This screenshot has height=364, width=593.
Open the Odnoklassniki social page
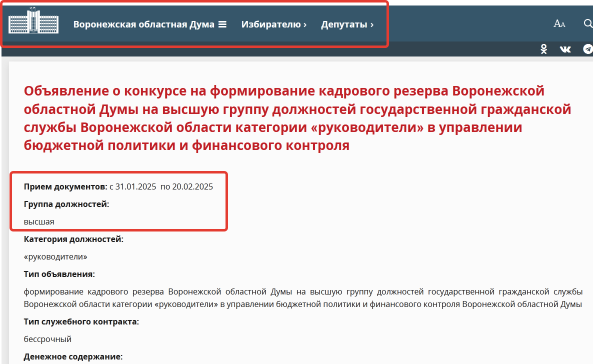(x=544, y=49)
